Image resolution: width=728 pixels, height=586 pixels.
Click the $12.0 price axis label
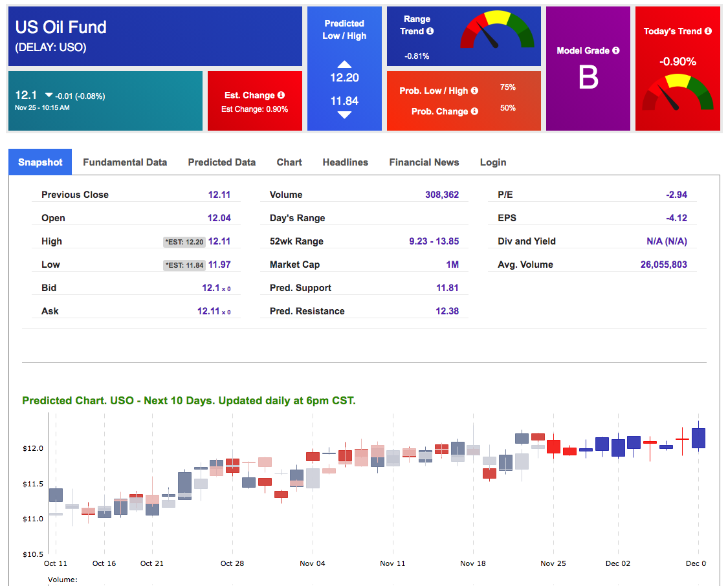(x=33, y=448)
